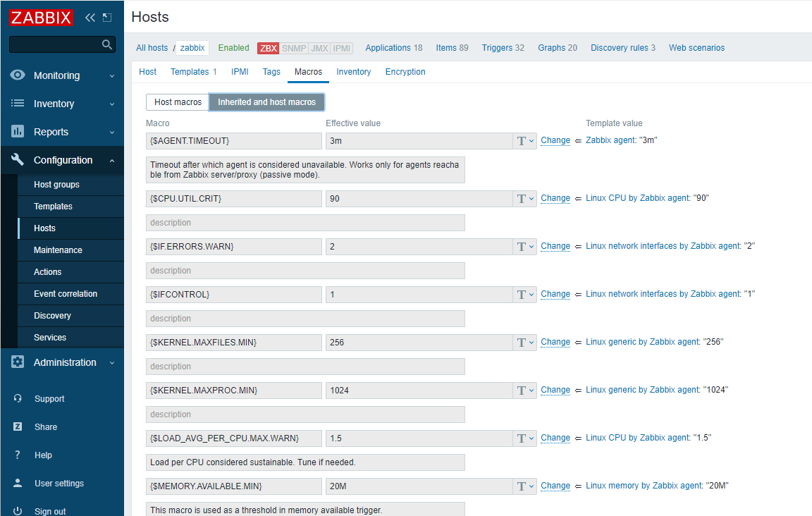Open value type dropdown for {$KERNEL.MAXFILES.MIN}
The width and height of the screenshot is (812, 516).
click(x=525, y=343)
